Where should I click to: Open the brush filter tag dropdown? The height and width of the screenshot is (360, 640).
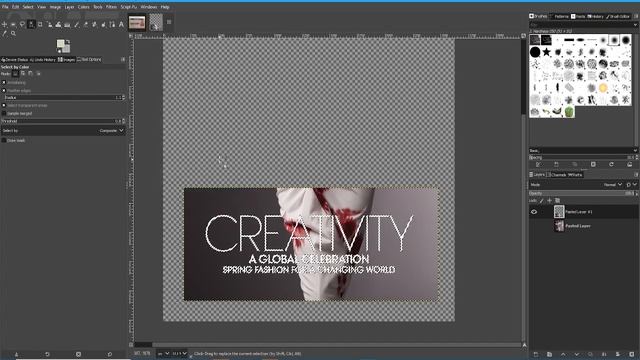(x=635, y=25)
